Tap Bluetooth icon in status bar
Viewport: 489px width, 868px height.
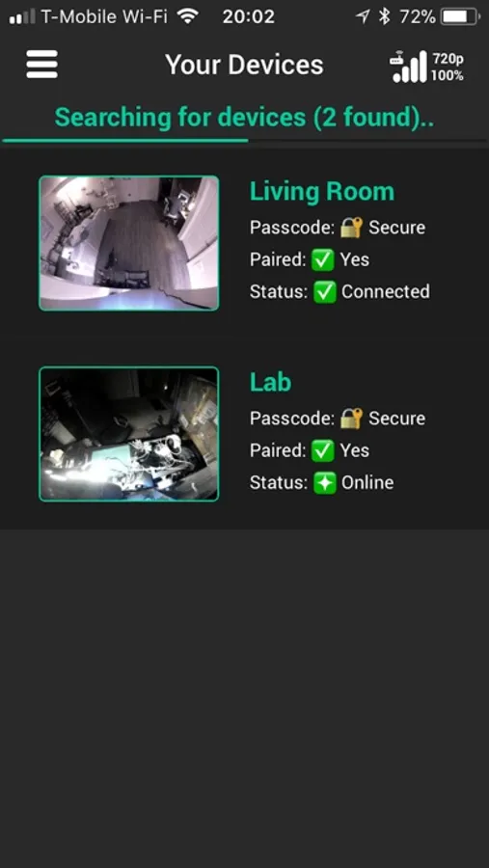click(384, 16)
